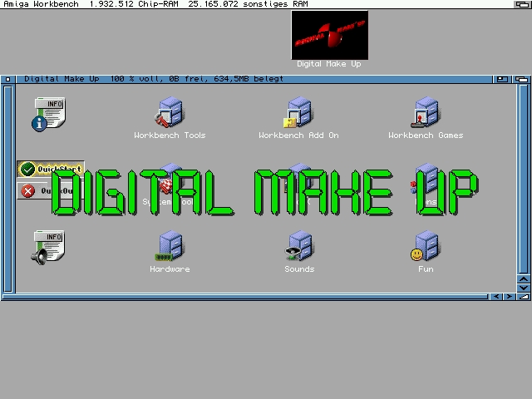
Task: Open the Workbench Tools drawer
Action: (170, 112)
